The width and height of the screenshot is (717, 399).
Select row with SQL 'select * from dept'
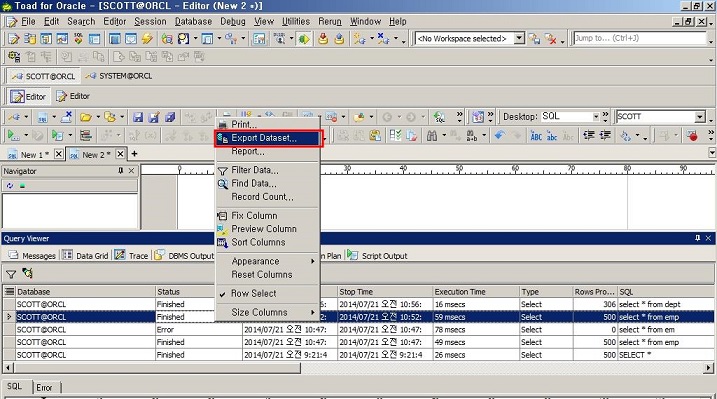358,304
